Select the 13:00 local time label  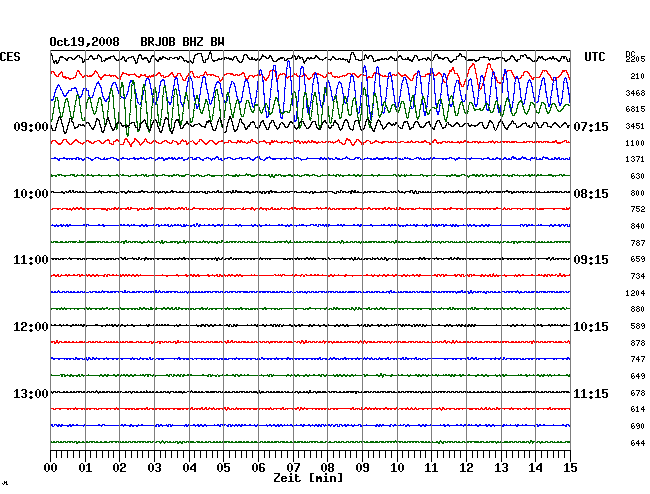click(31, 393)
